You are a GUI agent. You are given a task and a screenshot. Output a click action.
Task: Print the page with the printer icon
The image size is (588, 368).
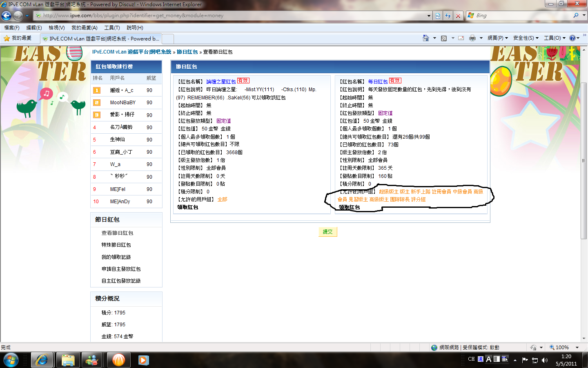472,38
